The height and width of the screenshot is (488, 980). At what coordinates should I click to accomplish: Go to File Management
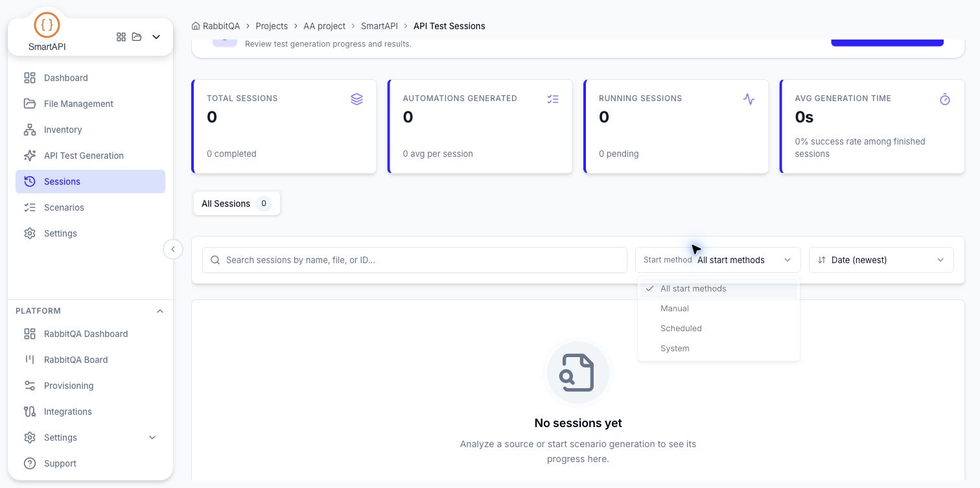90,104
